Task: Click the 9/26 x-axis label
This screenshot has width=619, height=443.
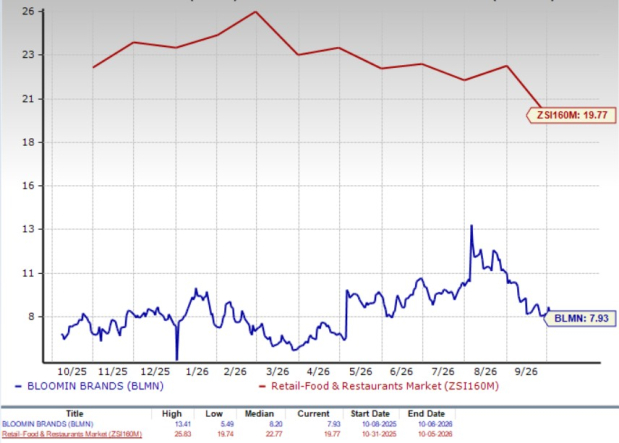Action: (526, 372)
